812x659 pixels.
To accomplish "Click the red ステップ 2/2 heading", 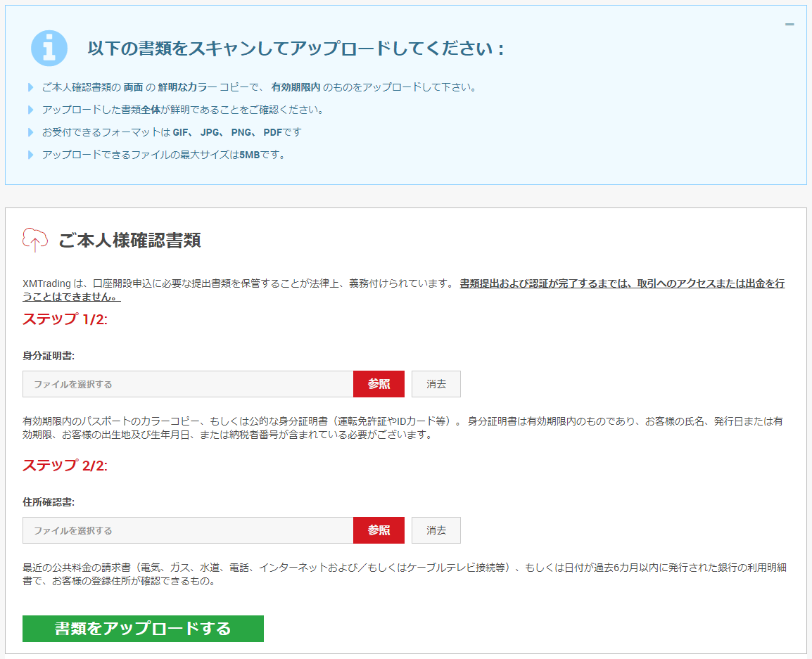I will click(x=65, y=466).
